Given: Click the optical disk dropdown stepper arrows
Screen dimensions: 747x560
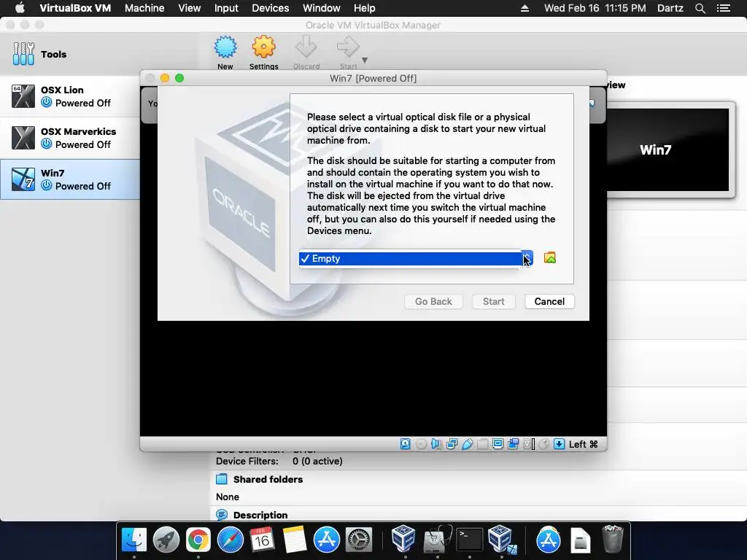Looking at the screenshot, I should click(x=527, y=259).
